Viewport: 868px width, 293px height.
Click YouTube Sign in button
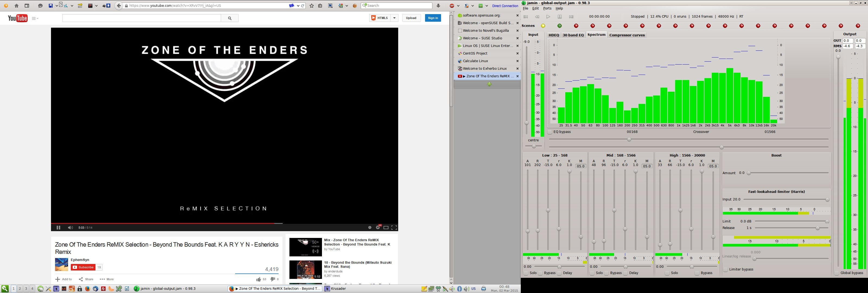pyautogui.click(x=433, y=18)
